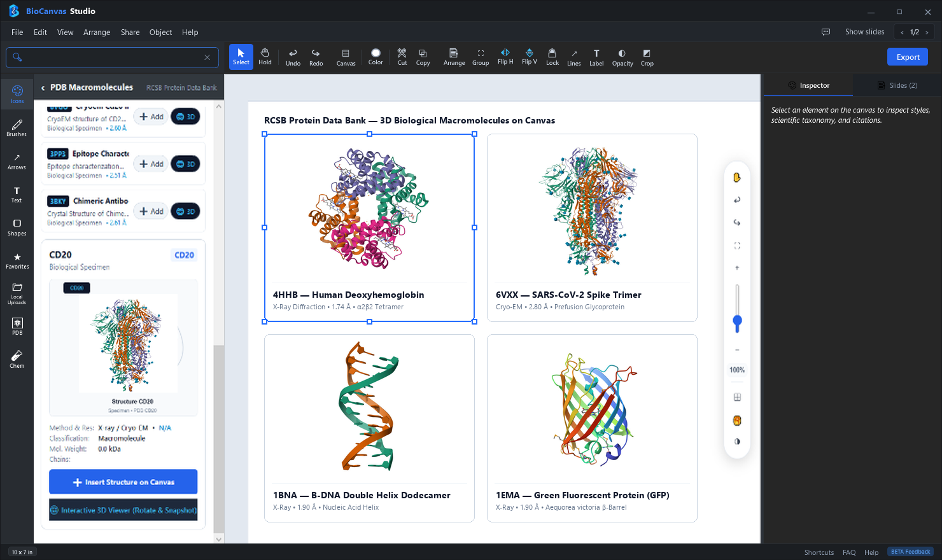Open the File menu
The image size is (942, 560).
pyautogui.click(x=17, y=32)
